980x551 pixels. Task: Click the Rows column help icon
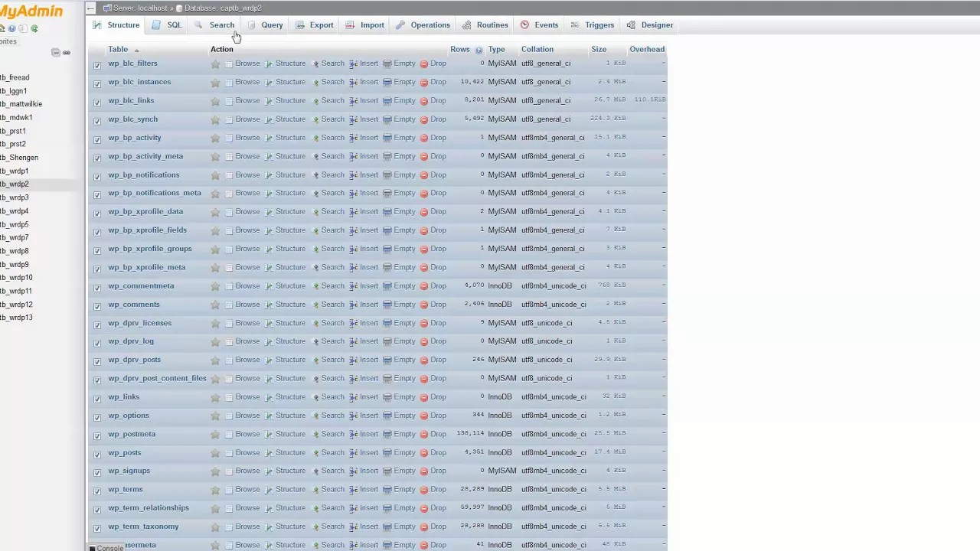click(479, 50)
